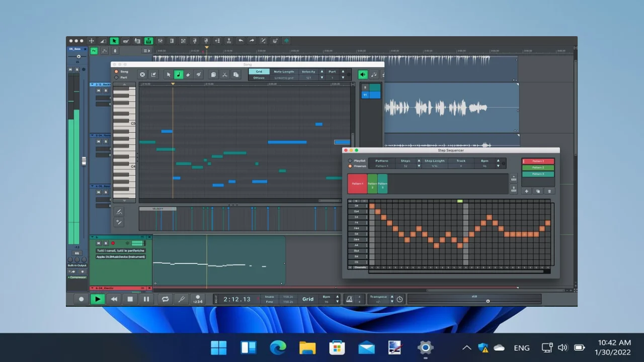Duplicate the pattern with the copy icon
644x362 pixels.
click(x=538, y=191)
